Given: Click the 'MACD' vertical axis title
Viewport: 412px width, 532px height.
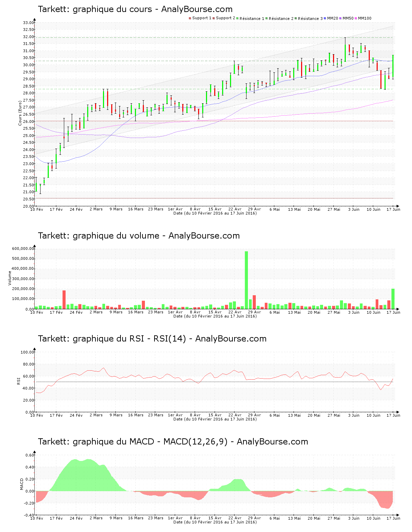Looking at the screenshot, I should click(22, 484).
